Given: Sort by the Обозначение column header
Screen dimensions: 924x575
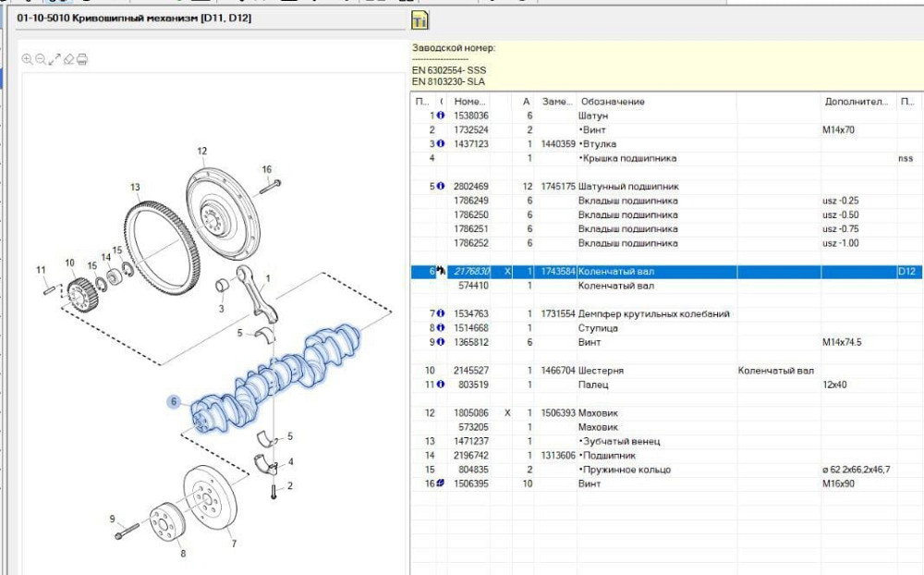Looking at the screenshot, I should click(612, 102).
